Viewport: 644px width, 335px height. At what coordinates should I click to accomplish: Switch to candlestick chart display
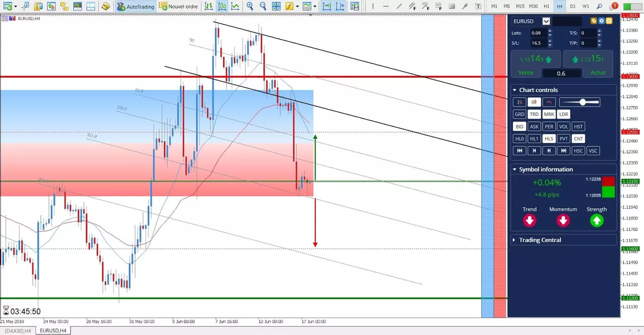pos(222,6)
